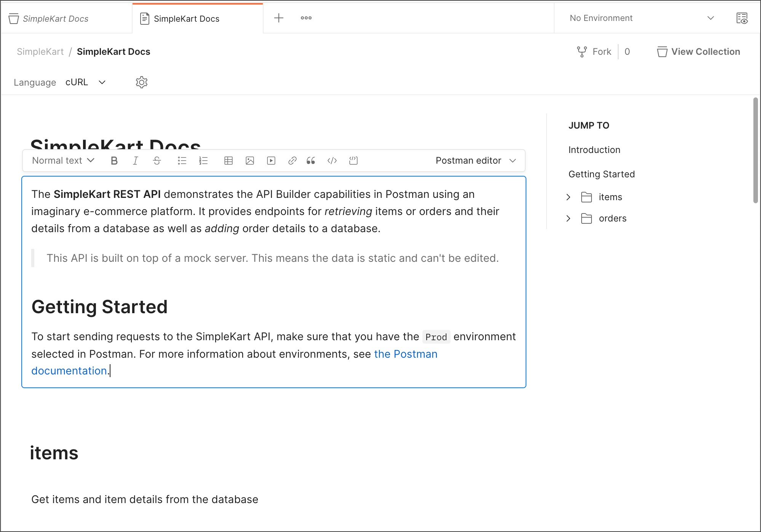The image size is (761, 532).
Task: Insert a numbered list
Action: coord(203,161)
